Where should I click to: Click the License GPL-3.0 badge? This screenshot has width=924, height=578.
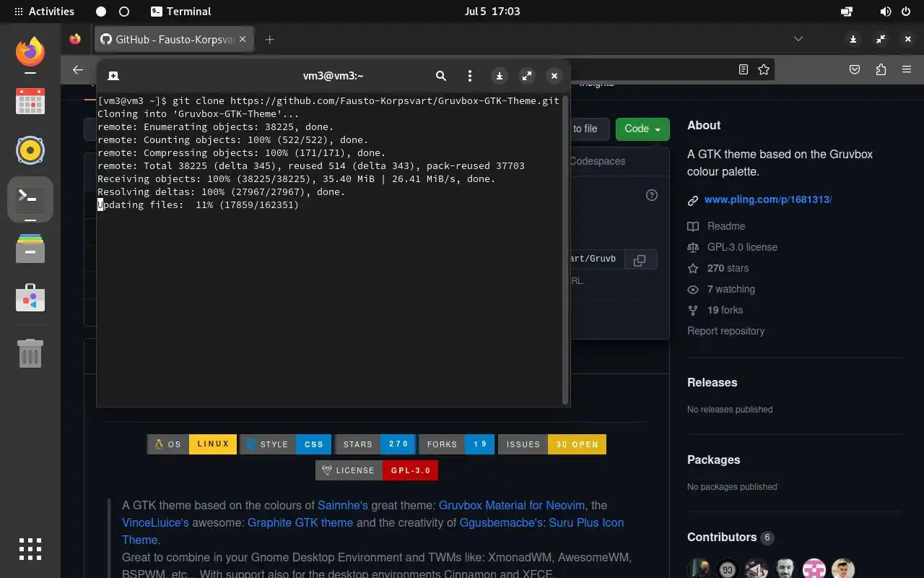click(x=377, y=470)
